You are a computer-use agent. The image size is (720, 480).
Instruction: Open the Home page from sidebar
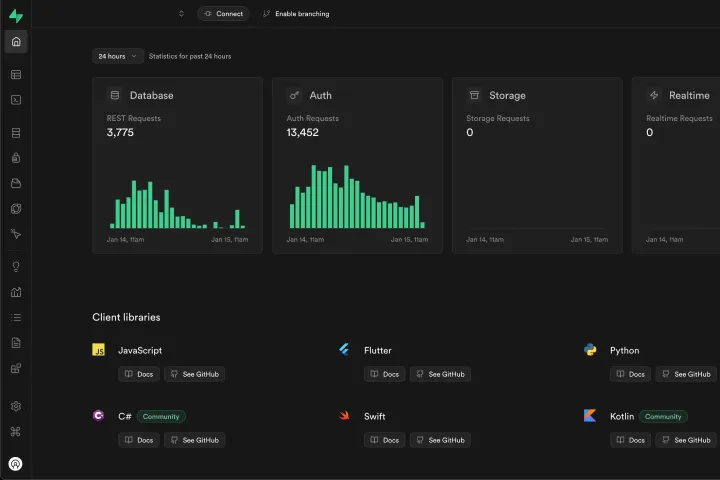[16, 42]
